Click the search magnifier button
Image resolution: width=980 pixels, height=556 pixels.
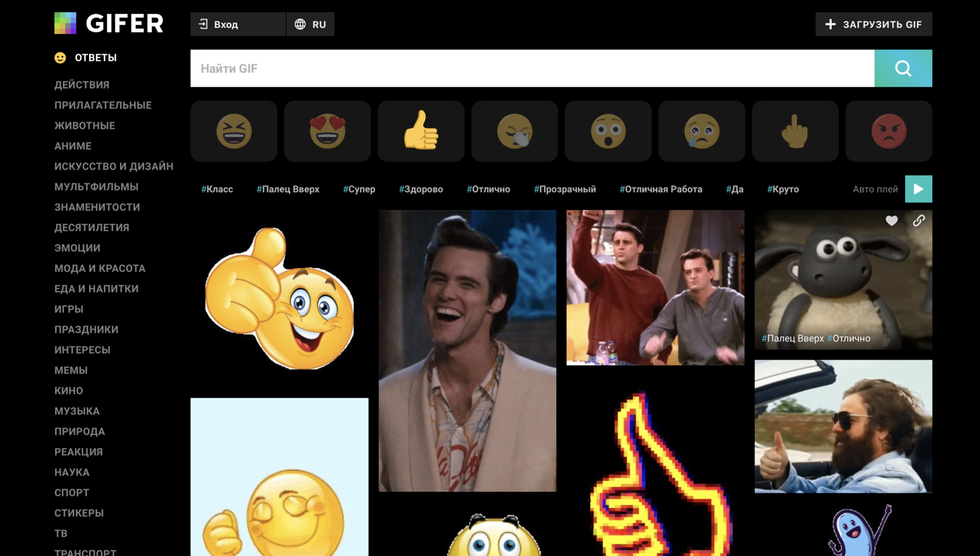tap(903, 68)
